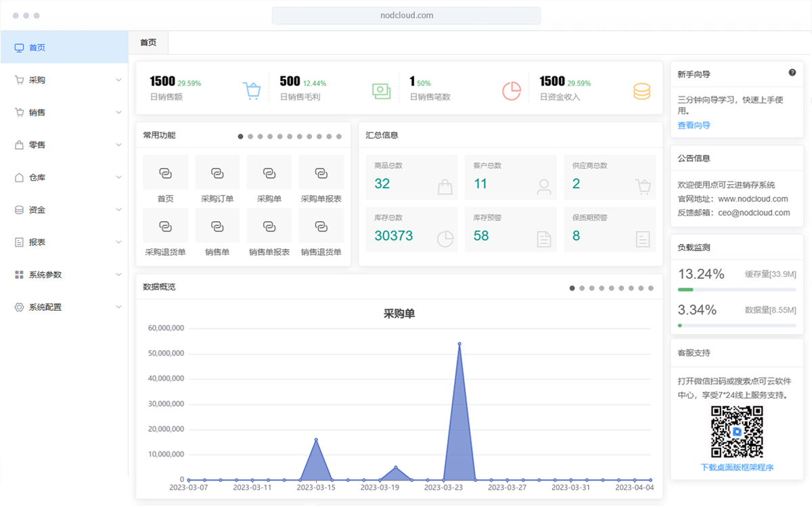Click the nodcloud.com address bar
This screenshot has width=812, height=507.
click(x=406, y=15)
